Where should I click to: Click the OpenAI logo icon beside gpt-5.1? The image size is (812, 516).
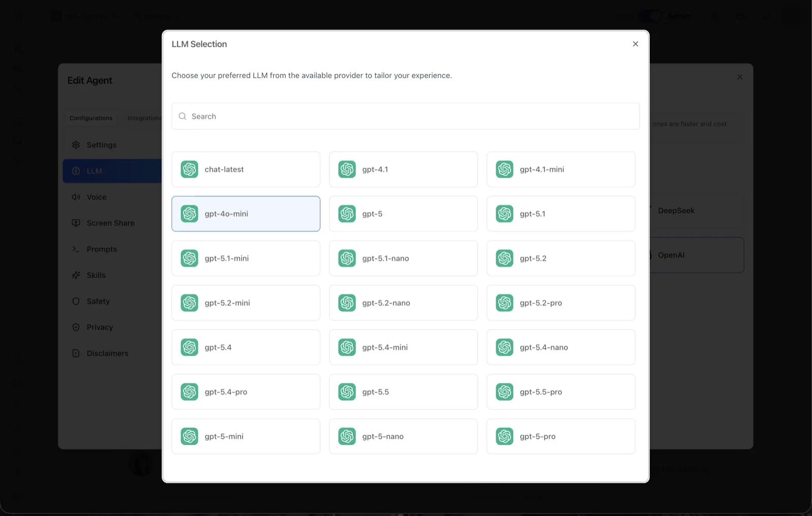[x=504, y=214]
